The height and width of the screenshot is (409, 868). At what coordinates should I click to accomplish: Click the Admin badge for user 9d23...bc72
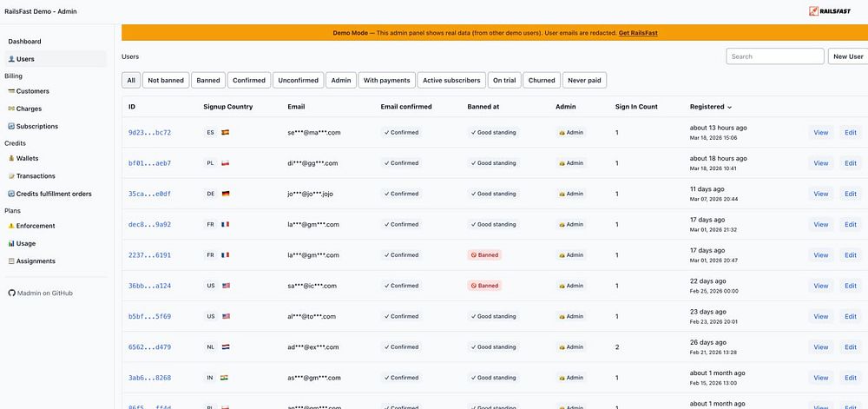(x=571, y=133)
